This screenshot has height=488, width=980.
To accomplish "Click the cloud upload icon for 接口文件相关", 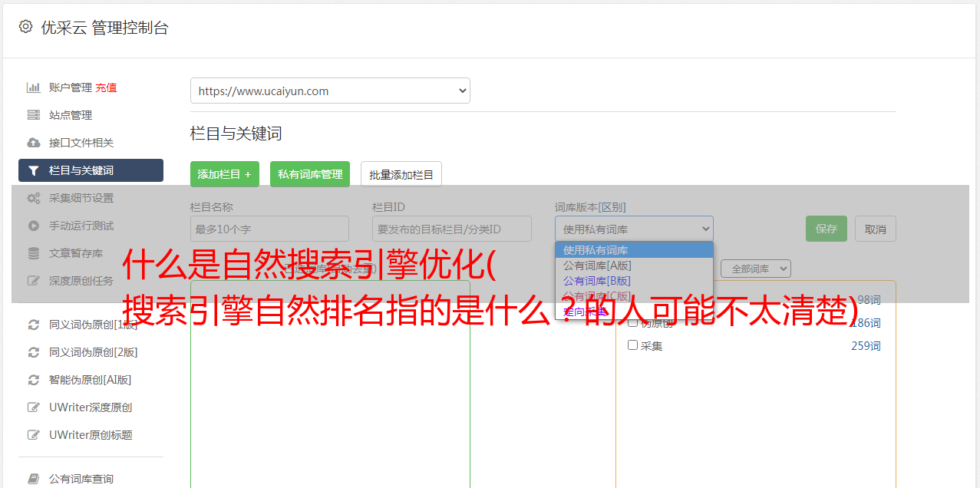I will (34, 143).
